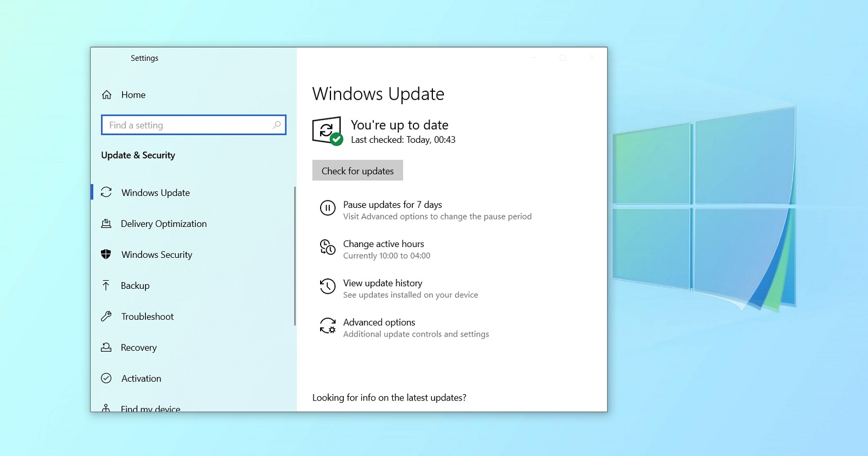868x456 pixels.
Task: Click the Update & Security heading
Action: 138,155
